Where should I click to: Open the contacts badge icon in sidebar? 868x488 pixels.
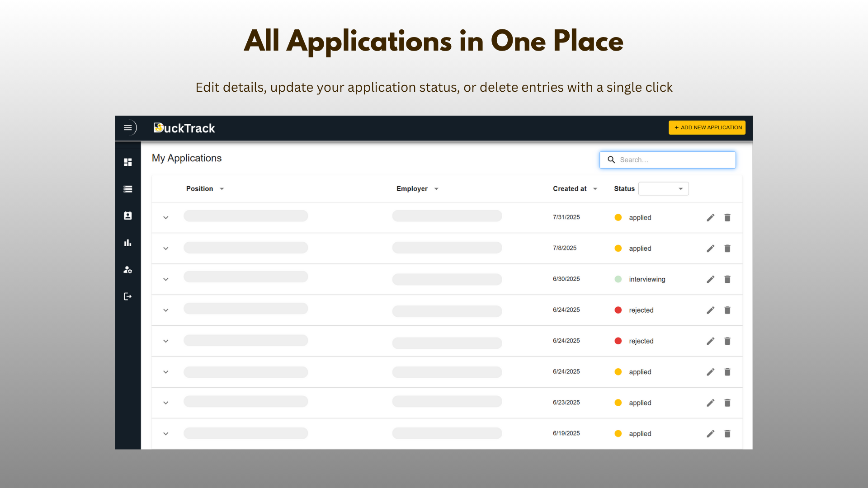[x=128, y=216]
